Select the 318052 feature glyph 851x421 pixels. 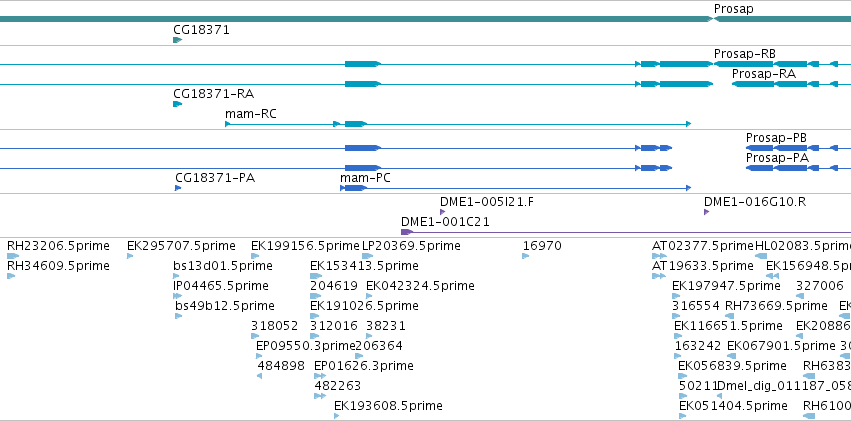(255, 336)
